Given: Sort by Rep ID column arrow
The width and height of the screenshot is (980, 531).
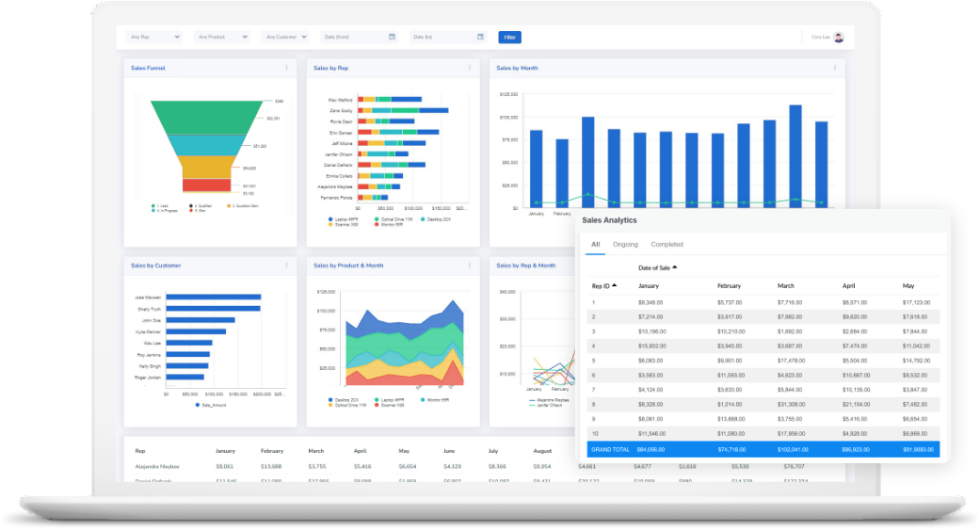Looking at the screenshot, I should [x=615, y=285].
